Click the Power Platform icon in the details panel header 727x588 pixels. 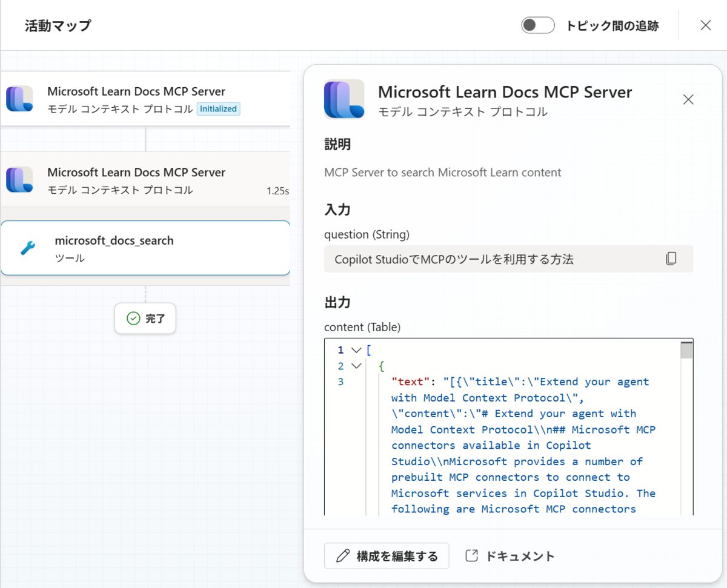[344, 99]
